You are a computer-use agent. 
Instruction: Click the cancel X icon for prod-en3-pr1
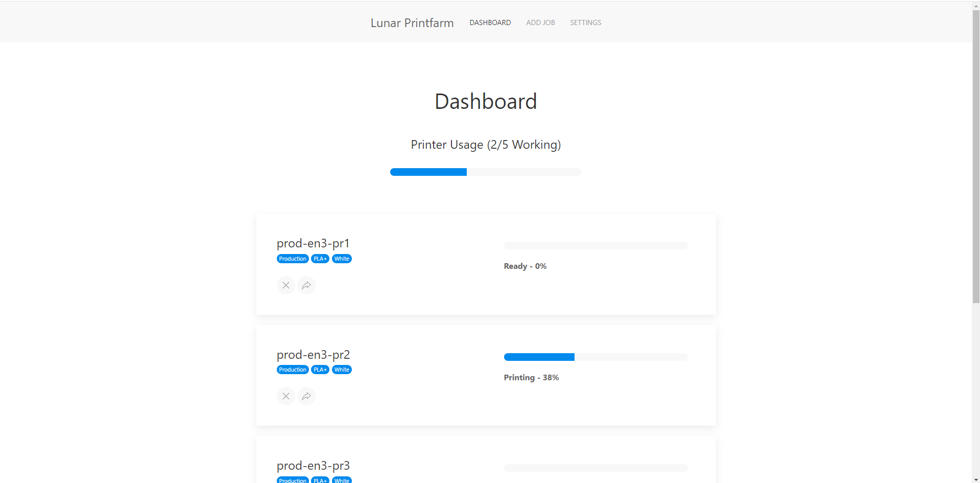pyautogui.click(x=286, y=285)
